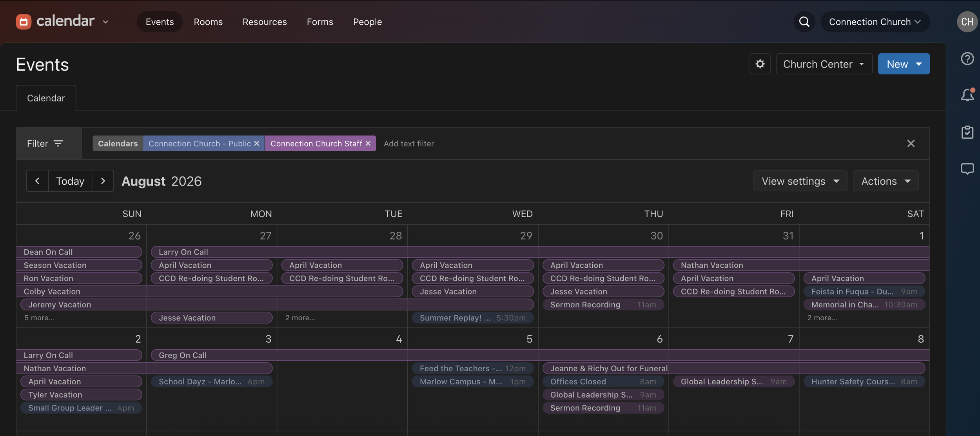Remove the Connection Church - Public filter
The image size is (980, 436).
pyautogui.click(x=257, y=144)
